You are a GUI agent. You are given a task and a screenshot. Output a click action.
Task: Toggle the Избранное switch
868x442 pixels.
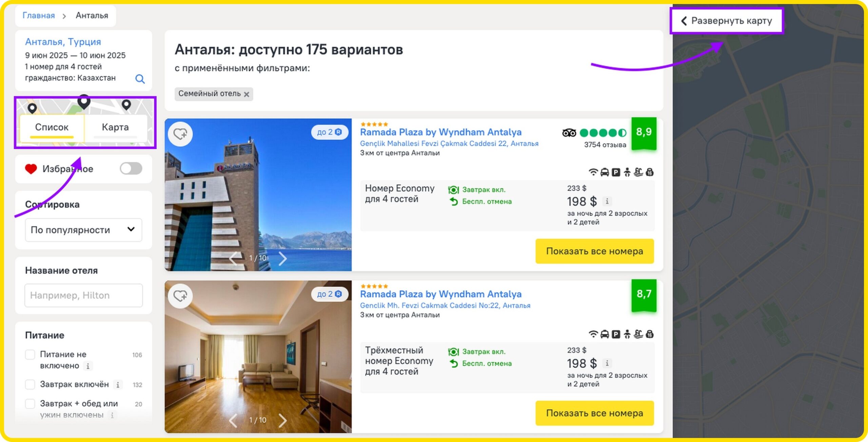pyautogui.click(x=131, y=168)
